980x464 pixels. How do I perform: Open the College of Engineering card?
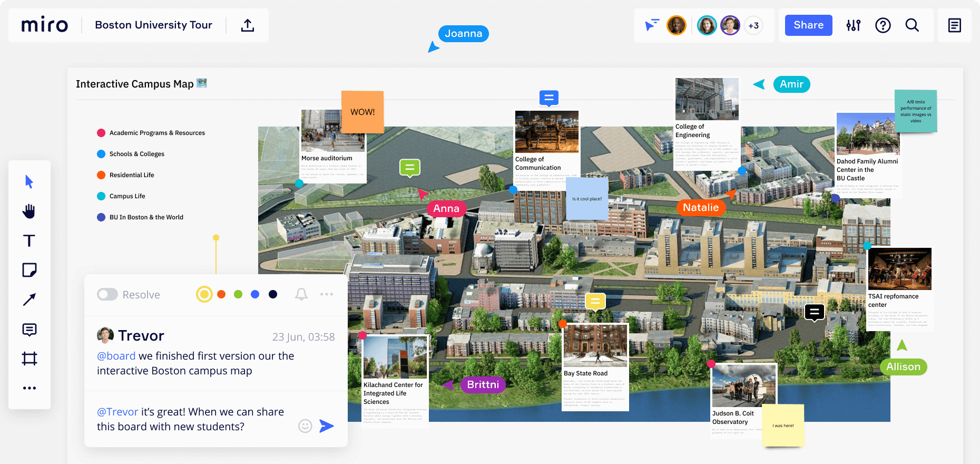707,124
